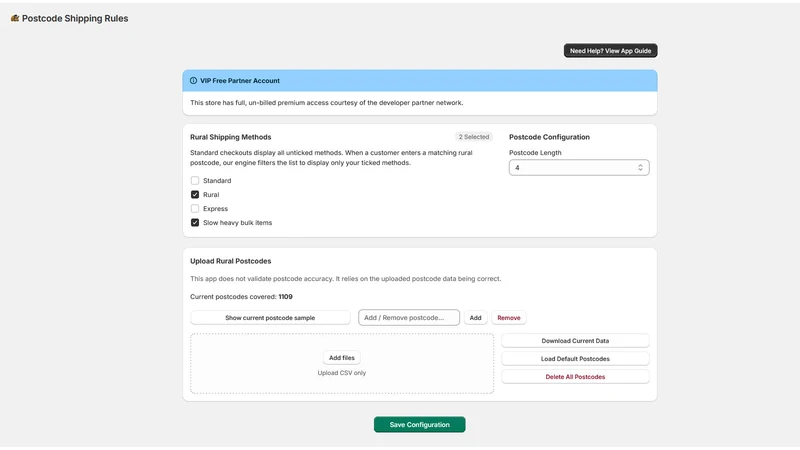800x450 pixels.
Task: Click the Postcode Length stepper arrows
Action: click(640, 167)
